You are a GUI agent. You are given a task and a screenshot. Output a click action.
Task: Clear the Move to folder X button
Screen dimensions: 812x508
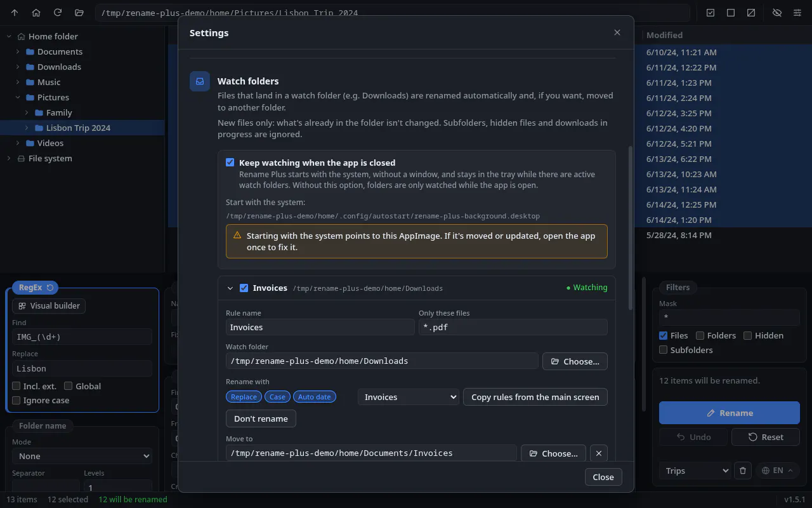click(599, 453)
